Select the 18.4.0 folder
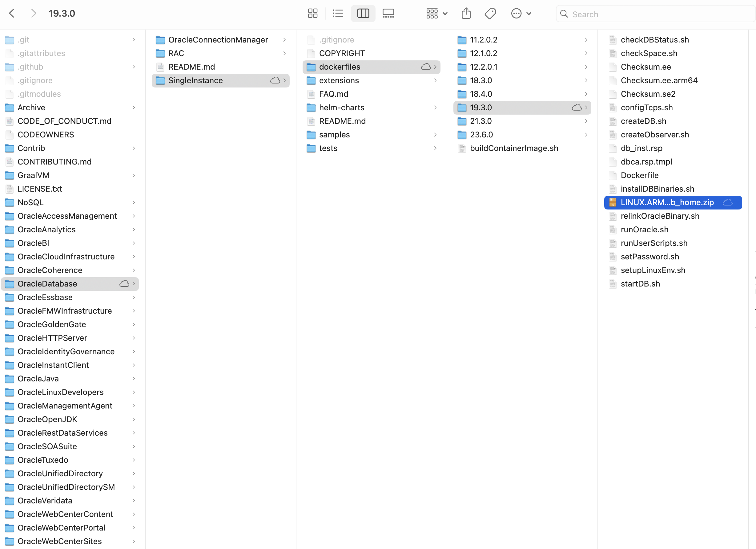Screen dimensions: 756x549 [522, 94]
